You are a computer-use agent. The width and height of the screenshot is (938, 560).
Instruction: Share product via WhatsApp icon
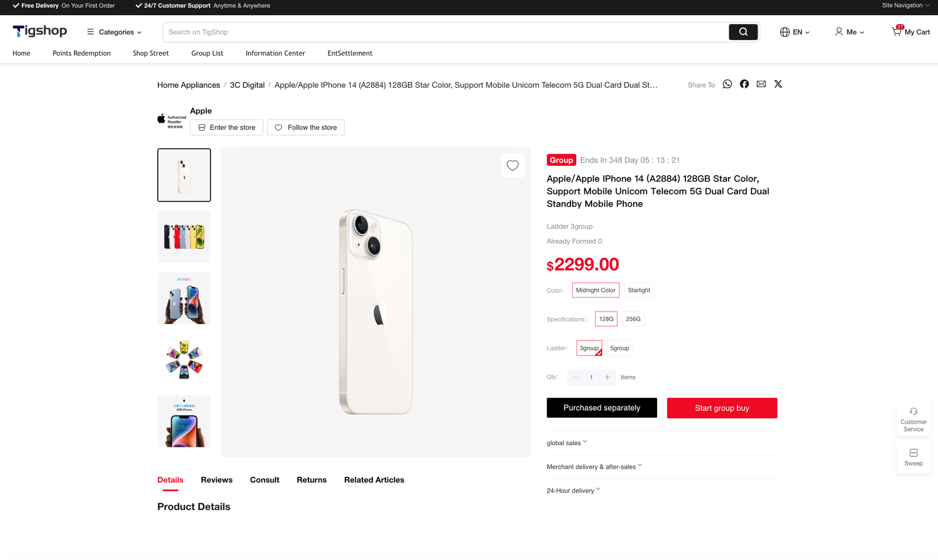click(727, 84)
